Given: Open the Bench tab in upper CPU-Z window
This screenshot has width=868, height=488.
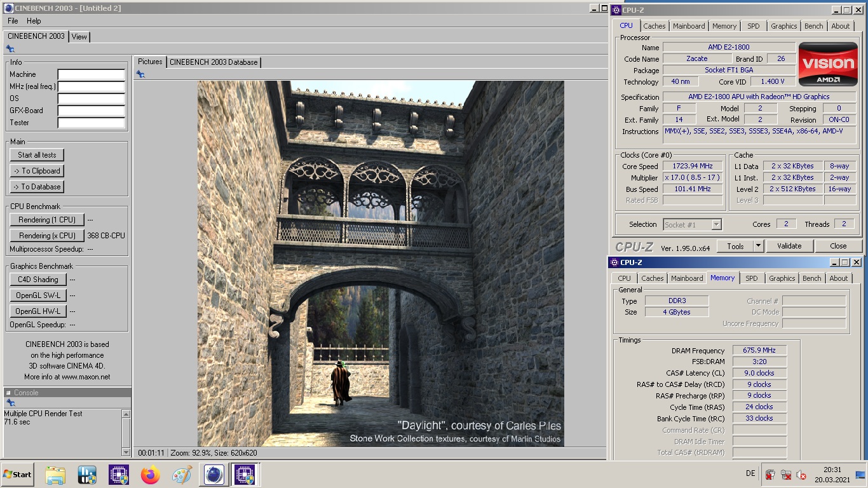Looking at the screenshot, I should click(x=813, y=26).
